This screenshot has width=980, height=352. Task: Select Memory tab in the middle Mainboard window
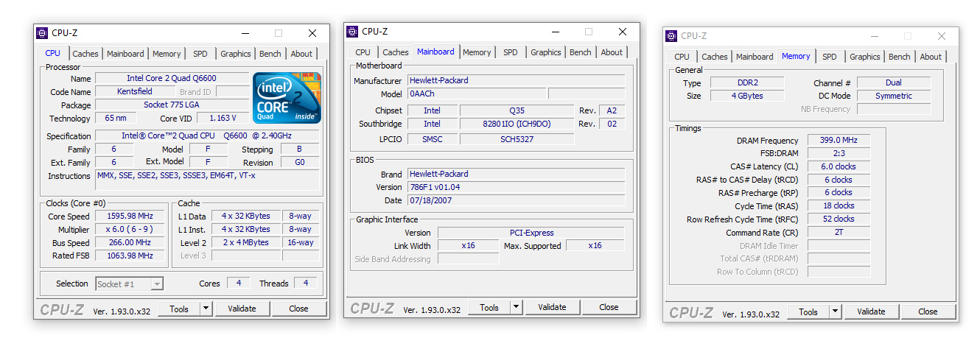pos(477,52)
